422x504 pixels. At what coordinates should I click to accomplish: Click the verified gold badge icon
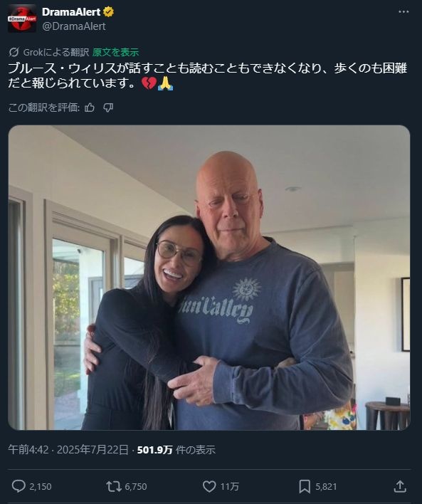108,12
